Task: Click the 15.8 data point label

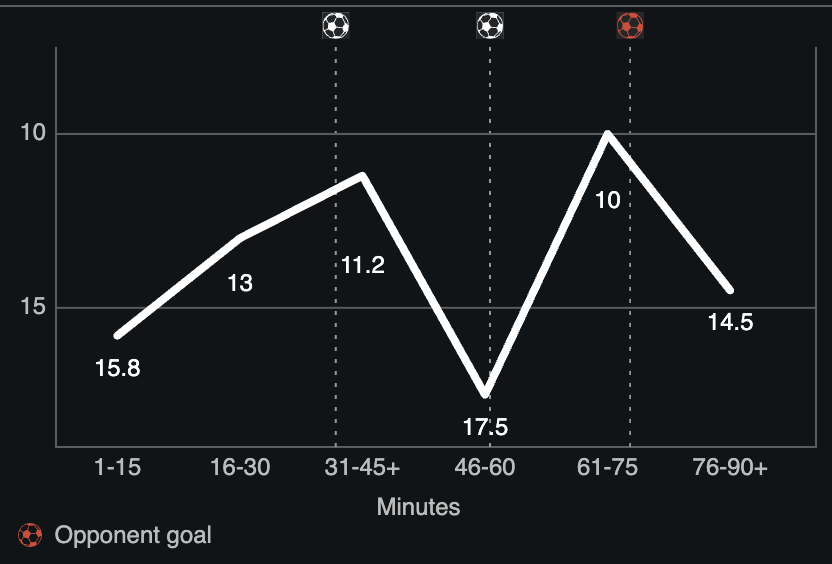Action: point(118,368)
